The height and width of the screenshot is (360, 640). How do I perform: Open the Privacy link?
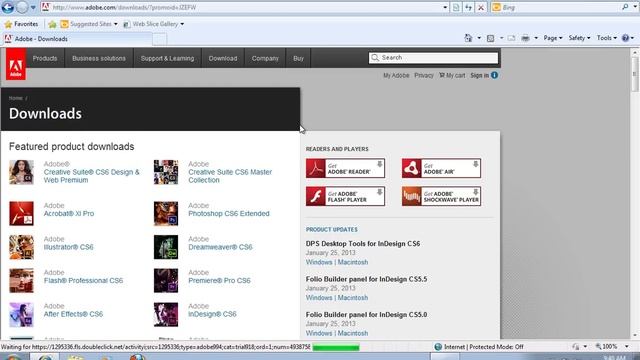424,76
